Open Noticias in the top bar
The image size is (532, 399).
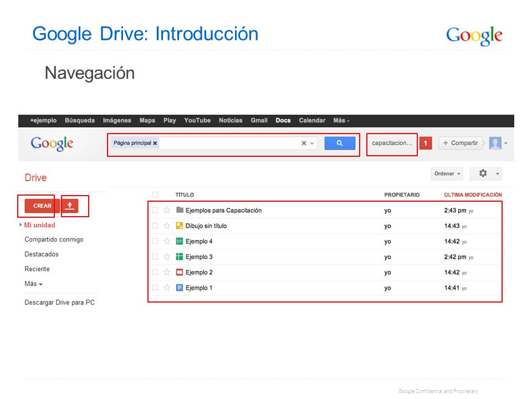point(231,120)
